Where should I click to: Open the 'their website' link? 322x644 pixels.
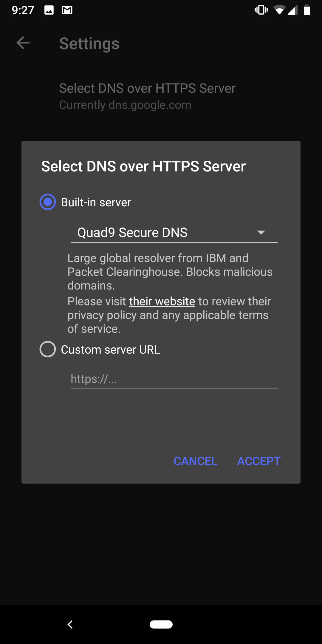tap(162, 301)
